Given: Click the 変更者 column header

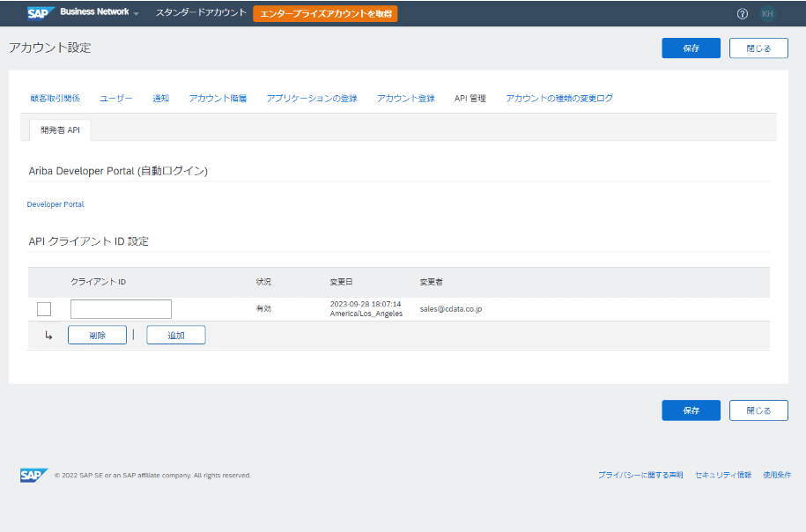Looking at the screenshot, I should pyautogui.click(x=432, y=282).
